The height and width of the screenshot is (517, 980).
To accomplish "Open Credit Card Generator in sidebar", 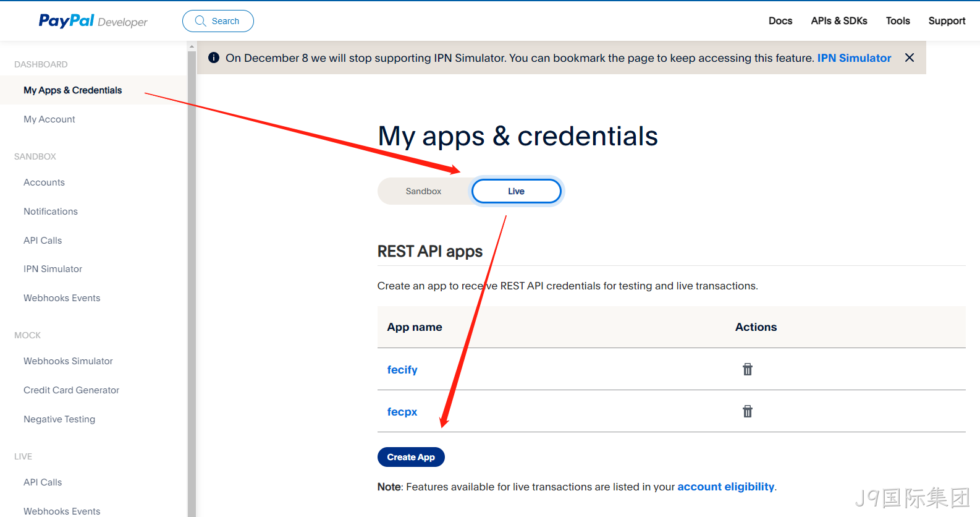I will tap(72, 390).
